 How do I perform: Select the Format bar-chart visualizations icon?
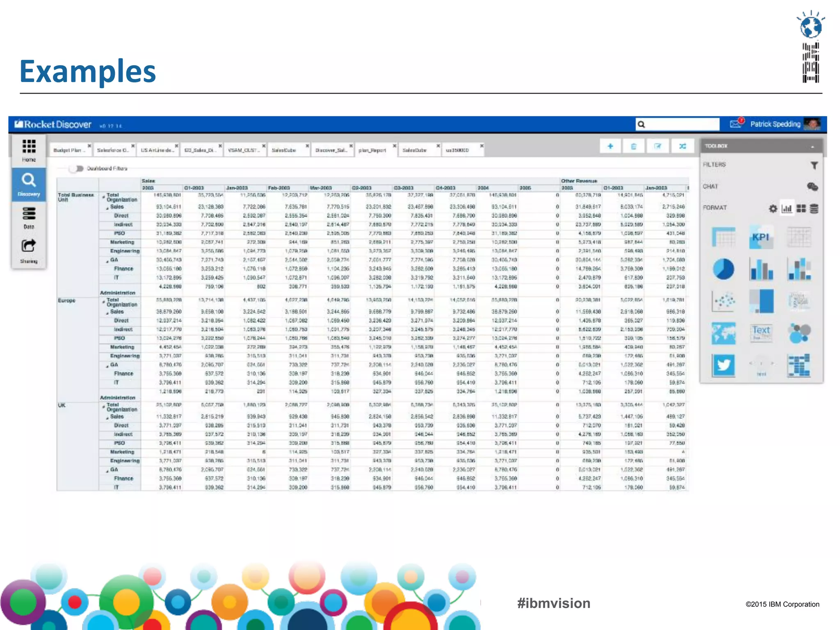tap(787, 209)
